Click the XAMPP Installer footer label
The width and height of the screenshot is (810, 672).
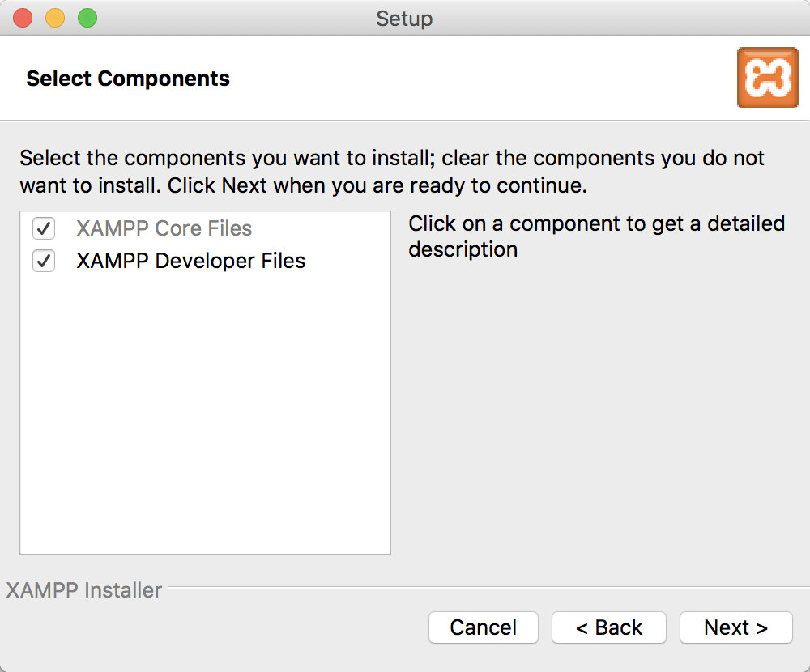(84, 590)
